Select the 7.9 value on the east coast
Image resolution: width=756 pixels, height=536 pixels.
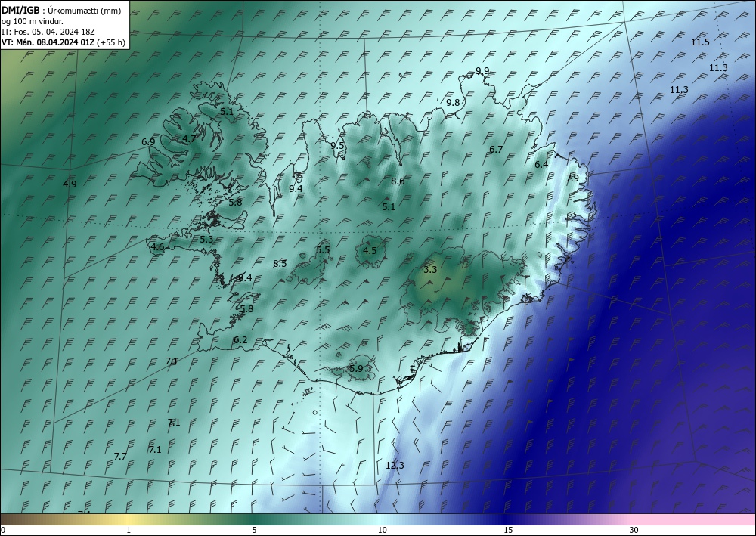572,178
